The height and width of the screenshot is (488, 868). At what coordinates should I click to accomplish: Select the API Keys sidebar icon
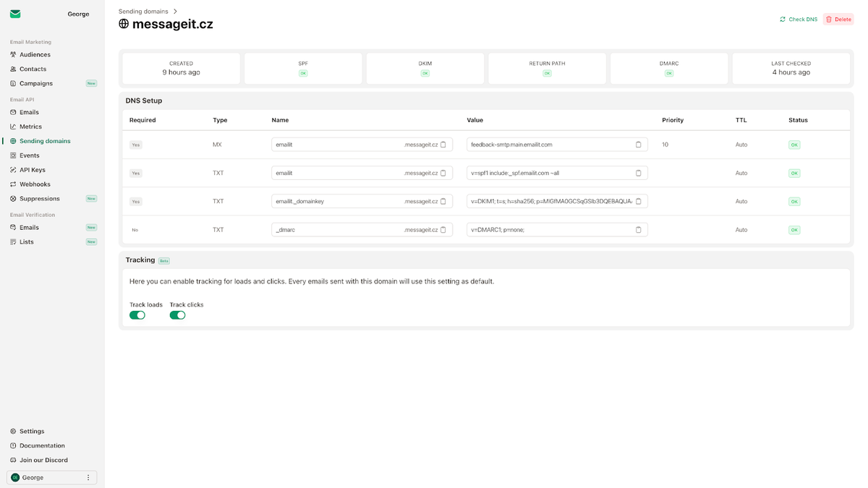12,169
